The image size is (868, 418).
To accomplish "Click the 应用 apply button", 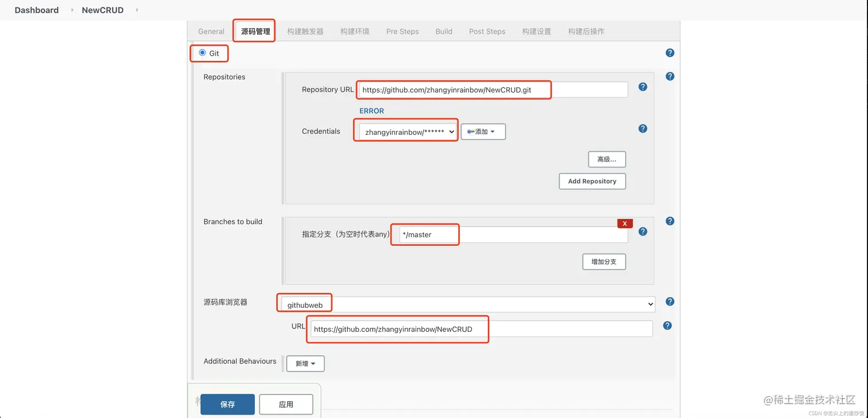I will pyautogui.click(x=286, y=404).
